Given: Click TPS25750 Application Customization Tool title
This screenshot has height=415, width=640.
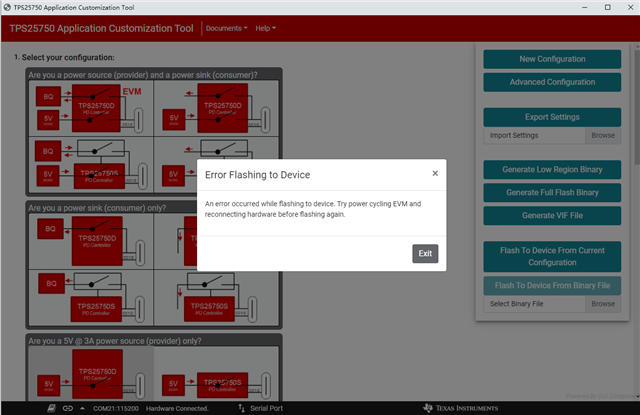Looking at the screenshot, I should (x=101, y=28).
